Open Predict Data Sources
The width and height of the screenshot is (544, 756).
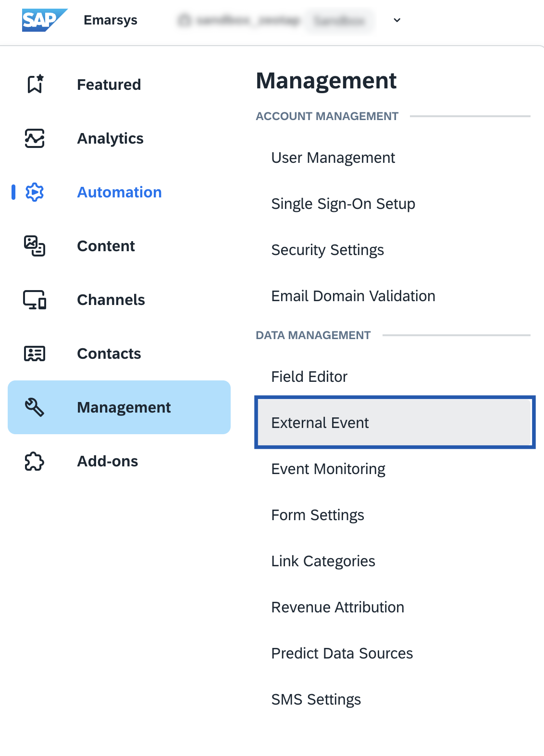point(342,653)
